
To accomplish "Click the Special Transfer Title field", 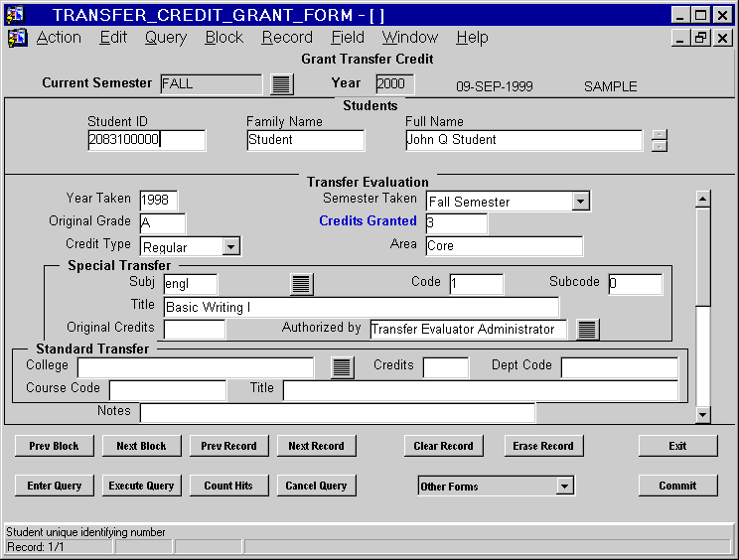I will click(362, 307).
